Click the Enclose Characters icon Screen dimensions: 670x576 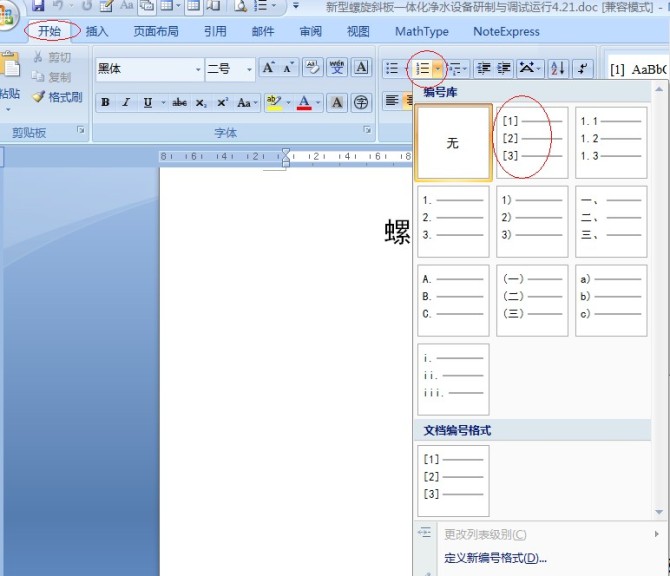tap(361, 103)
